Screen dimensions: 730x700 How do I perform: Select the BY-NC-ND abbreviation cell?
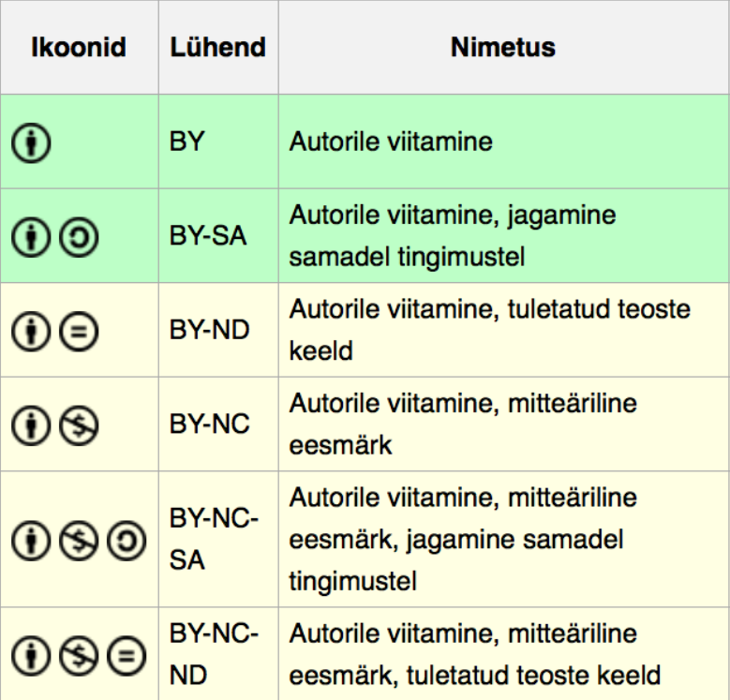click(218, 654)
